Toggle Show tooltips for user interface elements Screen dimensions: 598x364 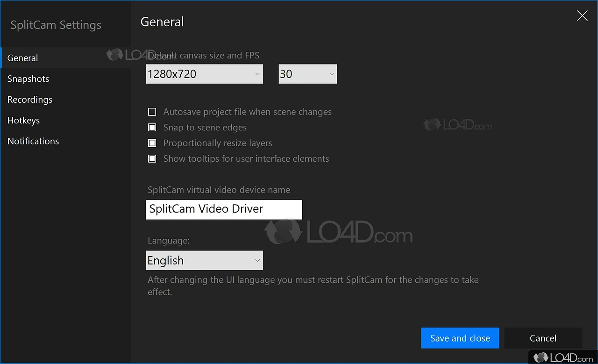[x=152, y=158]
